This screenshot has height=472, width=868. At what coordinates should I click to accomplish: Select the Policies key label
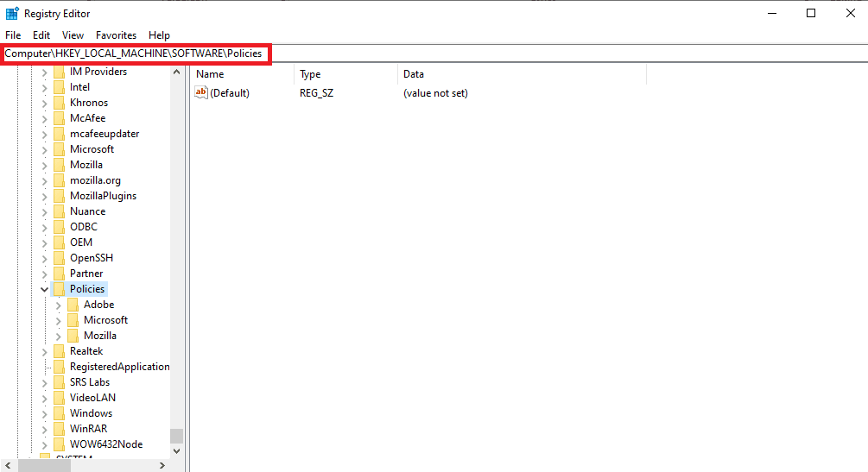(x=87, y=289)
